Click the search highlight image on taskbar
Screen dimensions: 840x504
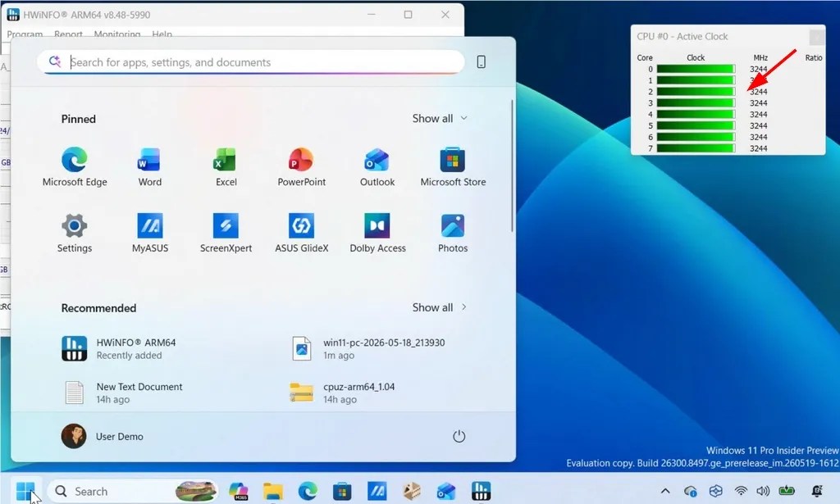pyautogui.click(x=196, y=491)
